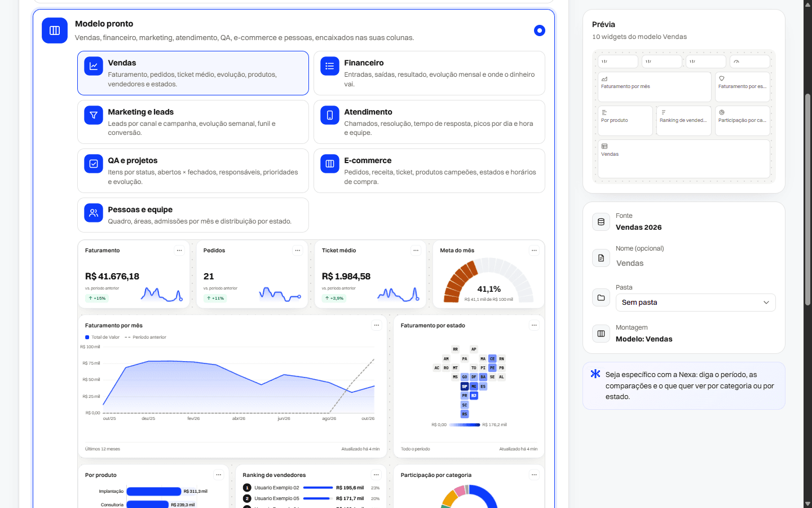Open the Ticket médio widget options menu

[416, 251]
